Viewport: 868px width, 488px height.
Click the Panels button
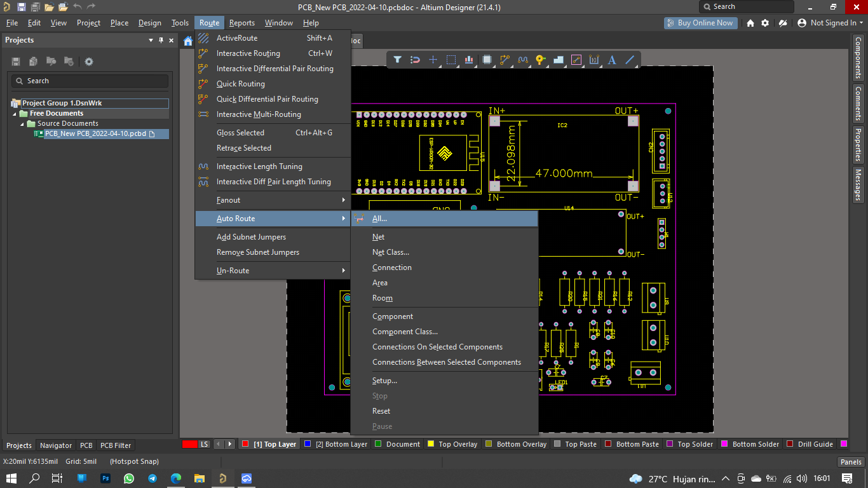click(851, 462)
